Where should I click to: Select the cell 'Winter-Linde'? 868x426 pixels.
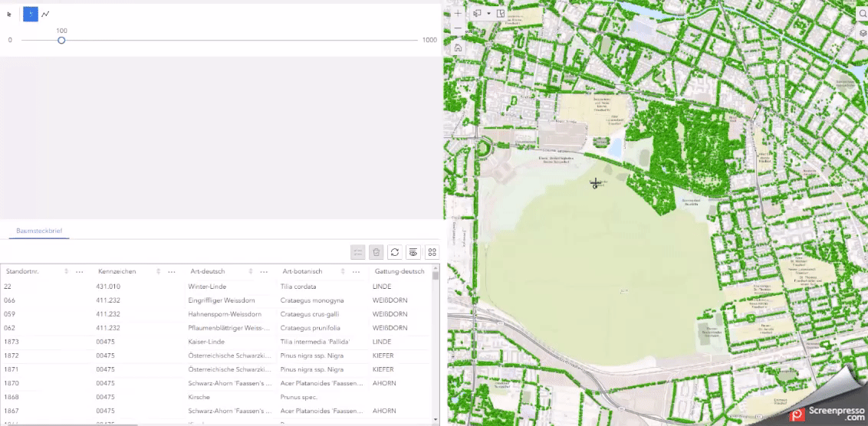[x=207, y=287]
